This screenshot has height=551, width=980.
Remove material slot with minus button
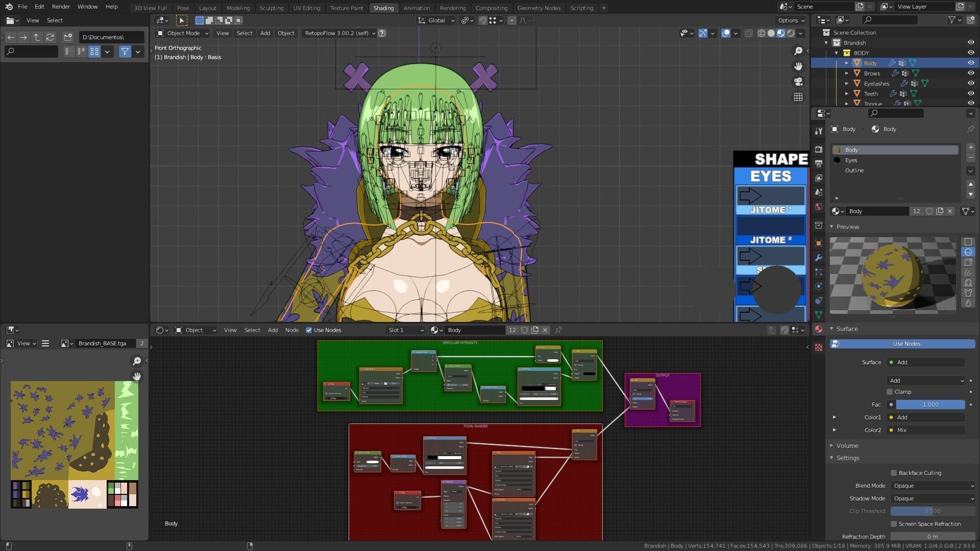point(970,158)
